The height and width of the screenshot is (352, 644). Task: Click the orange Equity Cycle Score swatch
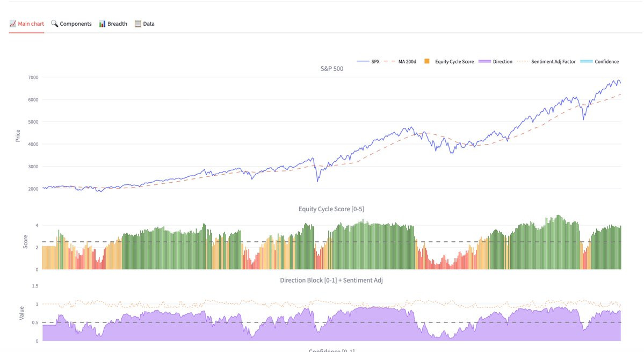point(426,61)
